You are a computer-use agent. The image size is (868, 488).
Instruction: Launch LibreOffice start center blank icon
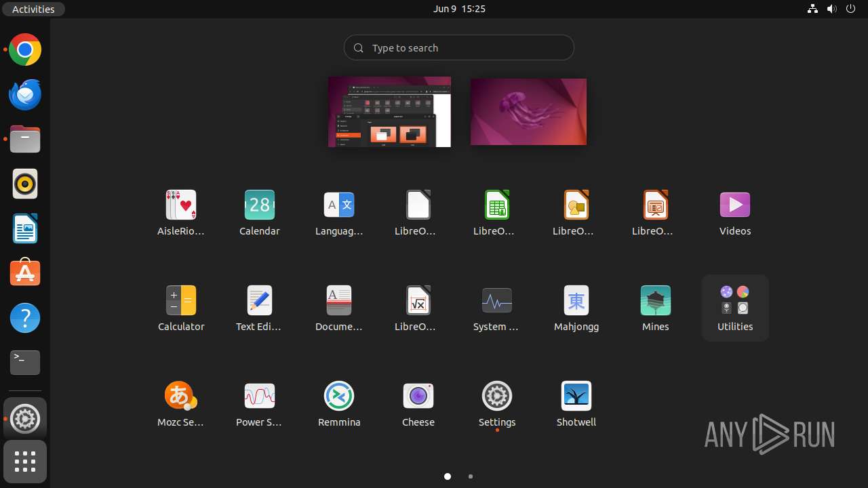(418, 213)
